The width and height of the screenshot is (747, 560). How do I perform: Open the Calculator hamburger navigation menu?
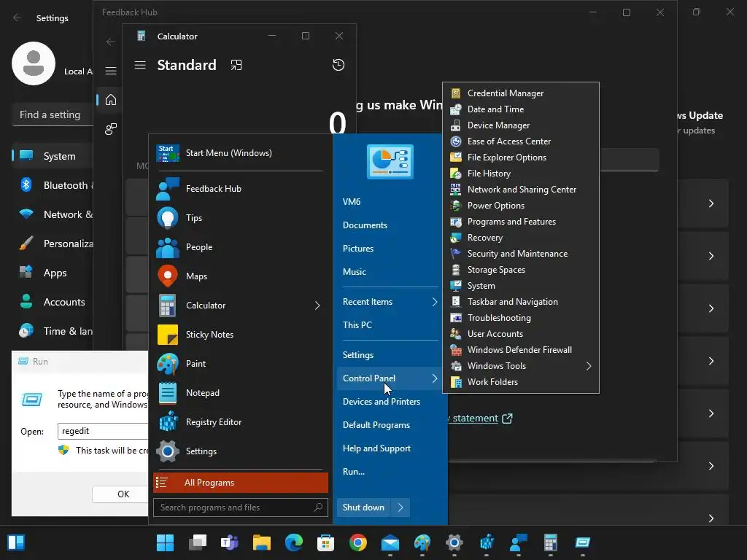pyautogui.click(x=140, y=65)
